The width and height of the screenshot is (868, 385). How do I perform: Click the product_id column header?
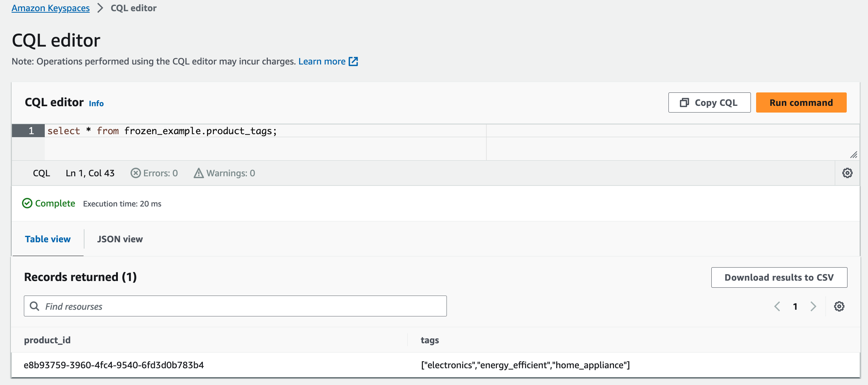(x=47, y=340)
